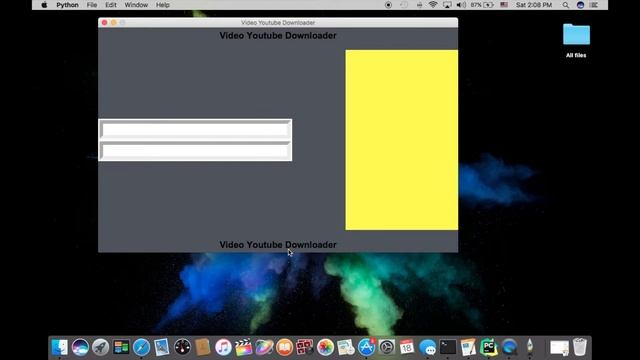The width and height of the screenshot is (640, 360).
Task: Open Notification Center icon
Action: click(594, 5)
